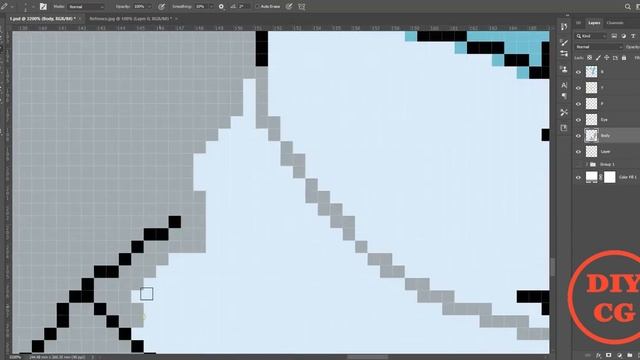The width and height of the screenshot is (640, 360).
Task: Click the vertical scrollbar beside the canvas
Action: 552,267
